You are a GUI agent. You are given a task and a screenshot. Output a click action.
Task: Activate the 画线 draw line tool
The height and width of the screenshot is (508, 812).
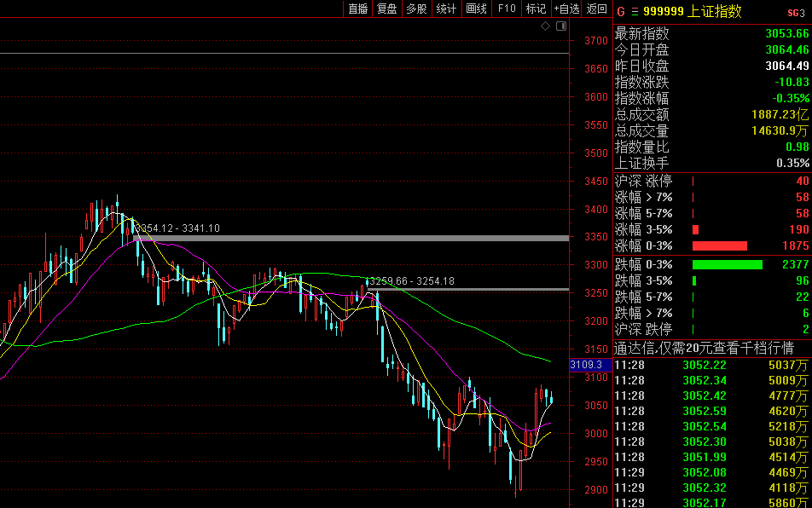point(476,9)
